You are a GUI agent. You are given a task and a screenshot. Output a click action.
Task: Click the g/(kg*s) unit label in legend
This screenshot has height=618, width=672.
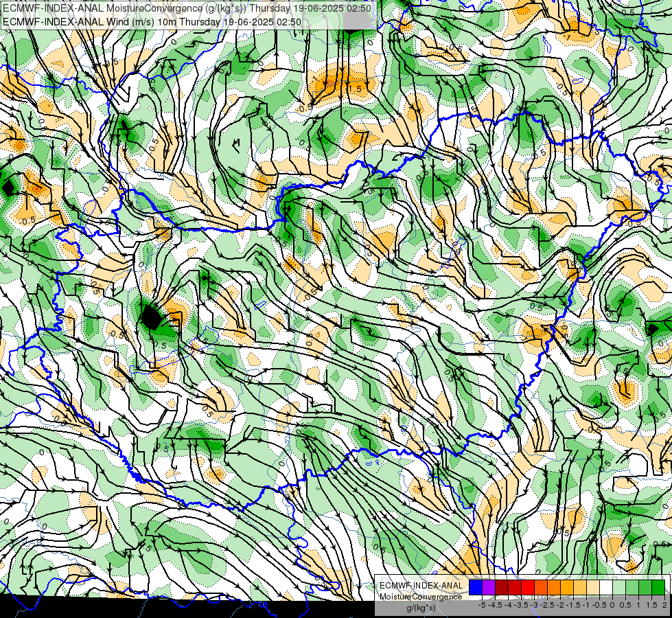click(x=421, y=608)
